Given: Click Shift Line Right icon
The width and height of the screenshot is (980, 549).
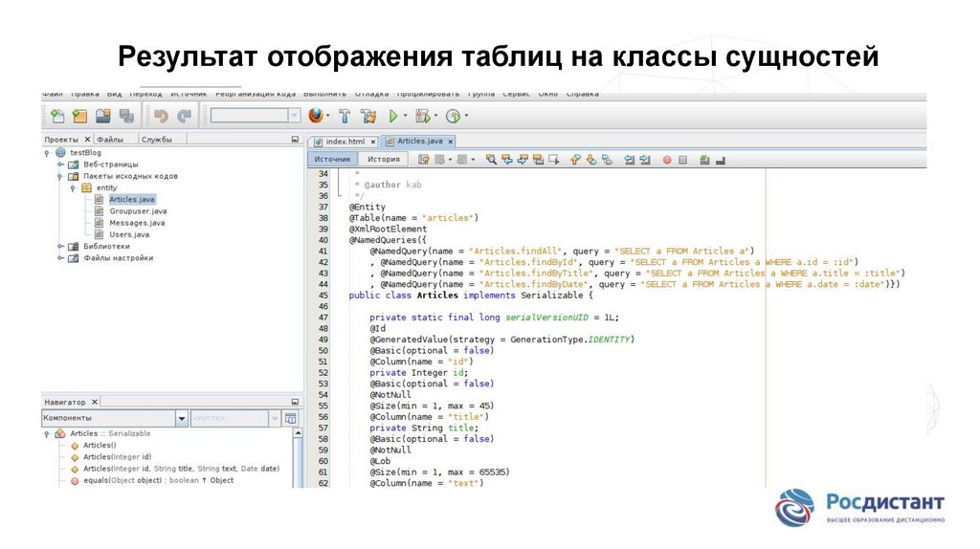Looking at the screenshot, I should pyautogui.click(x=645, y=160).
